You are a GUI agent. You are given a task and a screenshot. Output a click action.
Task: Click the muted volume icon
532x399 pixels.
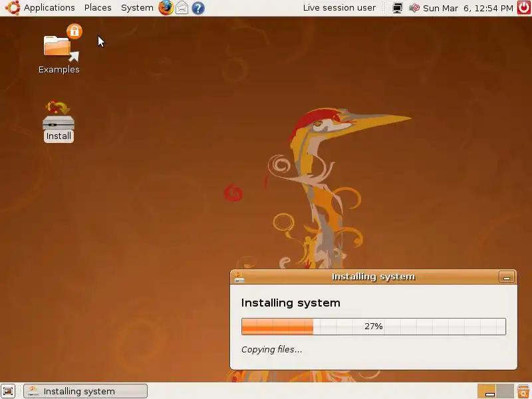pyautogui.click(x=414, y=8)
